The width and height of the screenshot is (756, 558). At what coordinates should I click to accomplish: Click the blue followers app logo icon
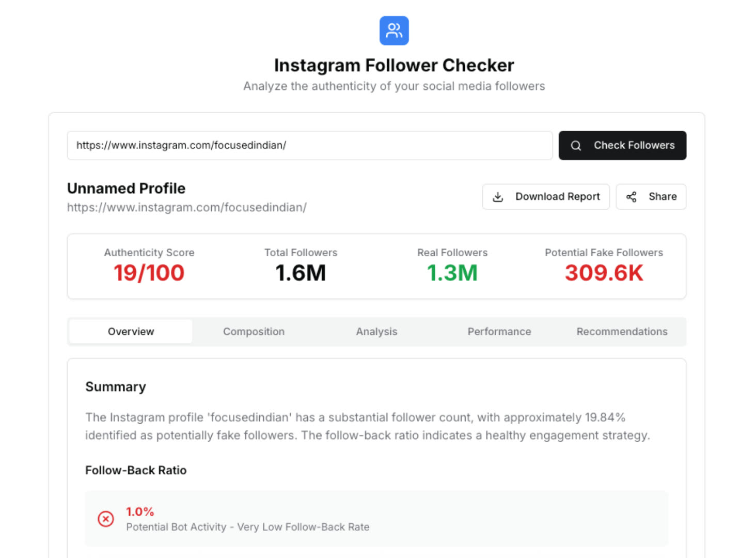(x=394, y=30)
